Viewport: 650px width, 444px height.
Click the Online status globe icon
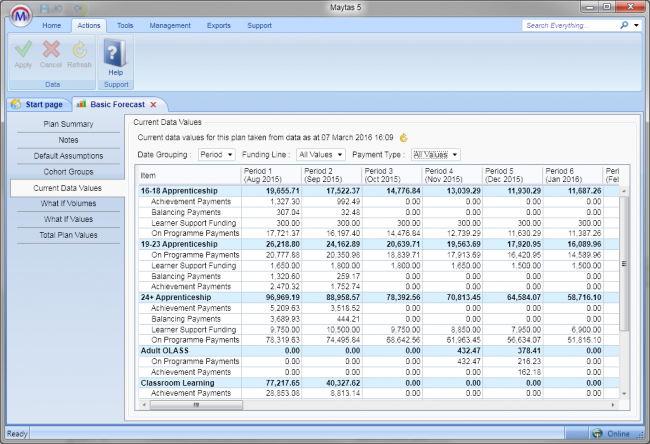(x=598, y=434)
